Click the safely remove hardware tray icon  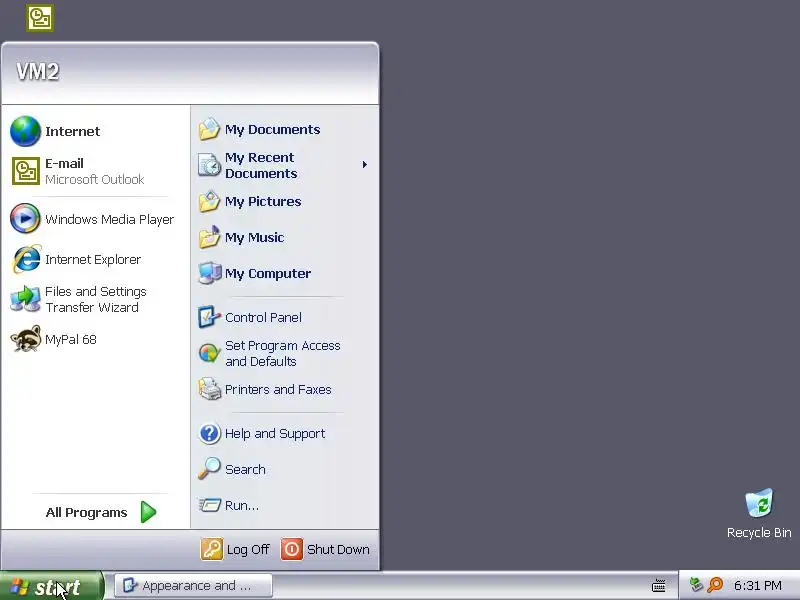(695, 584)
